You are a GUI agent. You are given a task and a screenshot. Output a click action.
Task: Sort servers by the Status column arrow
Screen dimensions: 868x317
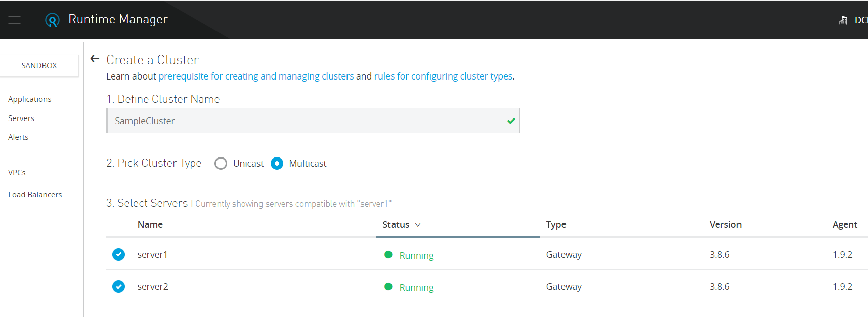pyautogui.click(x=418, y=225)
